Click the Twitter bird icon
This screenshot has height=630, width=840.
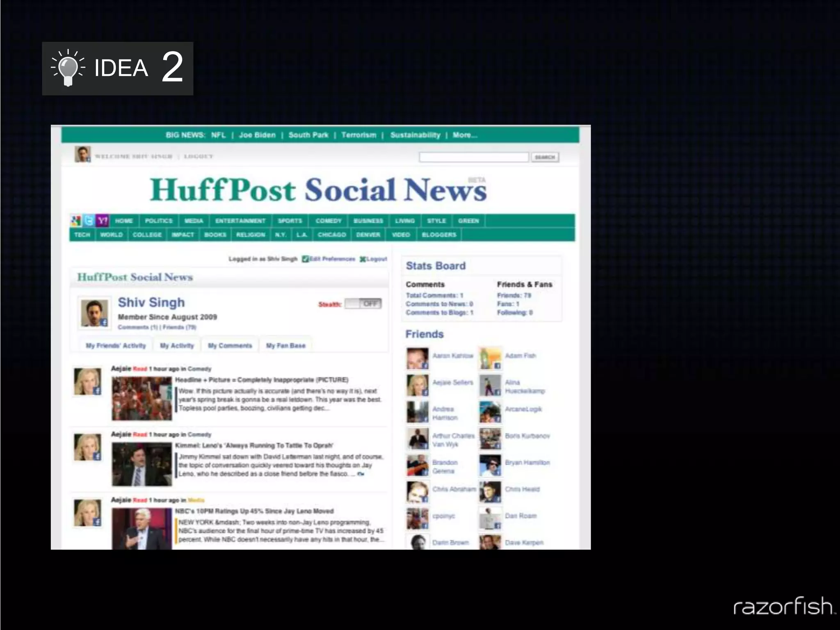pyautogui.click(x=89, y=221)
